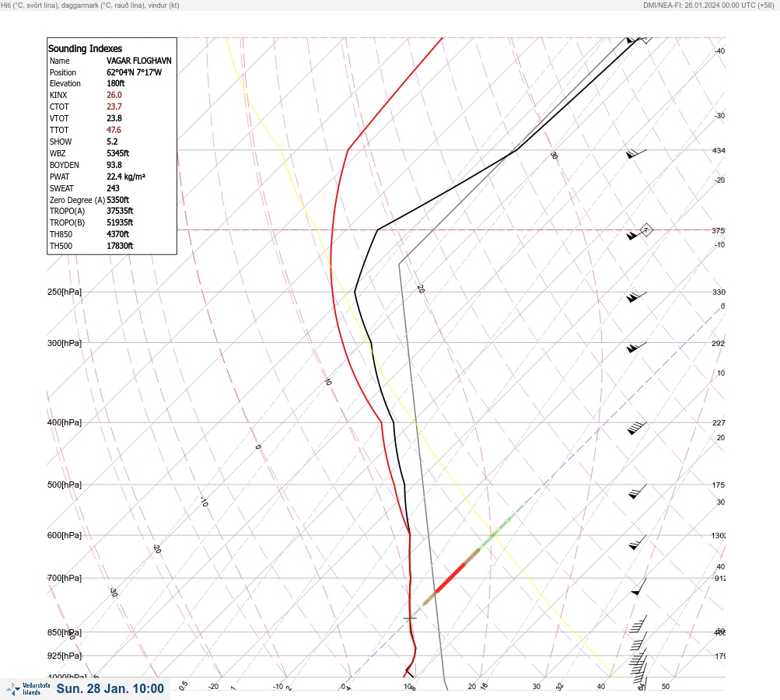Click the SWEAT value 243
The image size is (780, 700).
[113, 188]
